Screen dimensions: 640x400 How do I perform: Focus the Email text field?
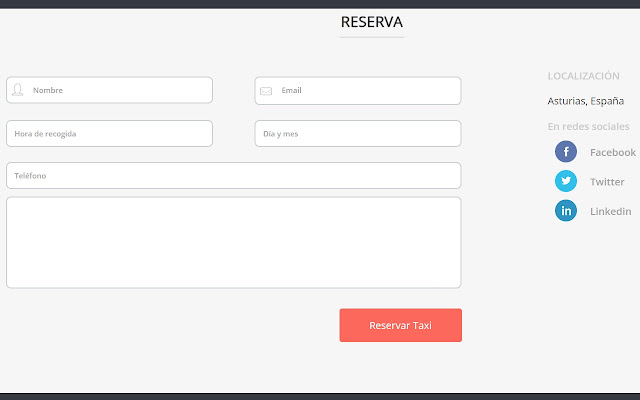368,90
